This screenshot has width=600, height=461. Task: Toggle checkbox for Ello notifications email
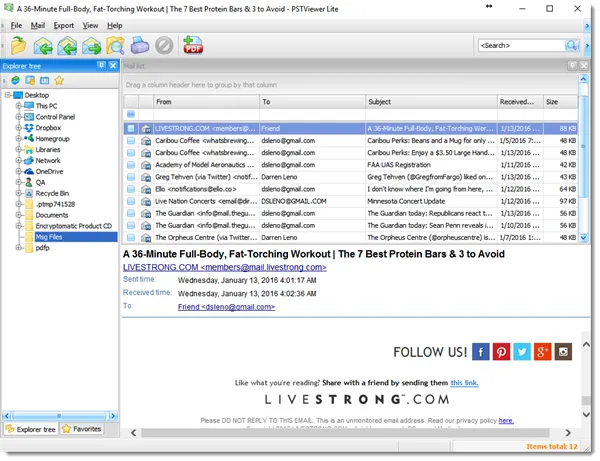pyautogui.click(x=131, y=189)
